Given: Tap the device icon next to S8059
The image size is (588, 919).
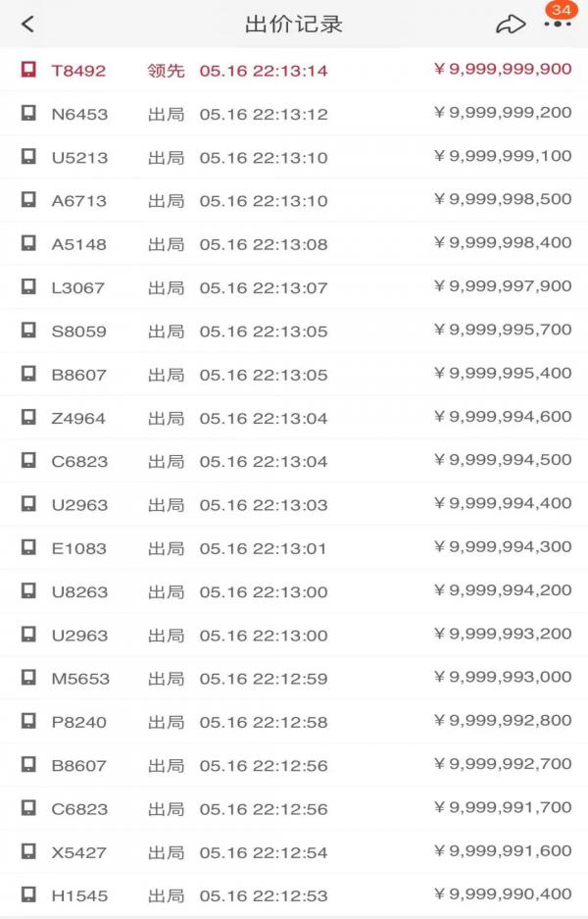Looking at the screenshot, I should click(x=28, y=331).
